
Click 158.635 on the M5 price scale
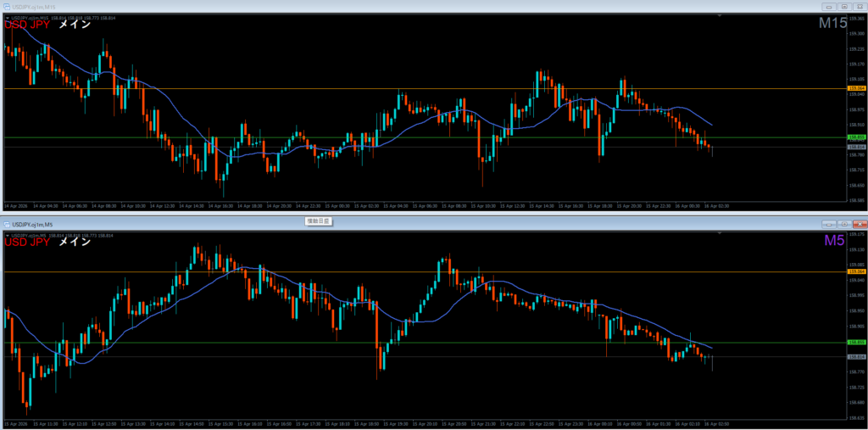[856, 417]
